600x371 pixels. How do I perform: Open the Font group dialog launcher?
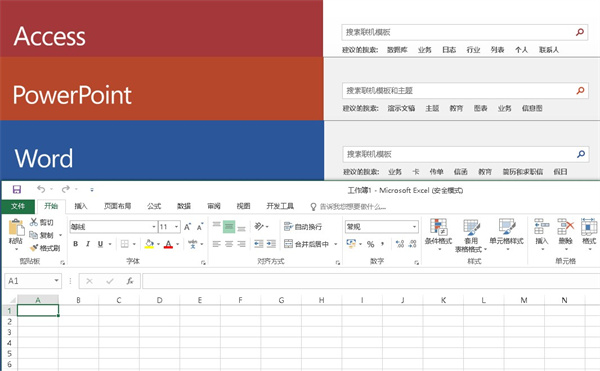tap(203, 262)
